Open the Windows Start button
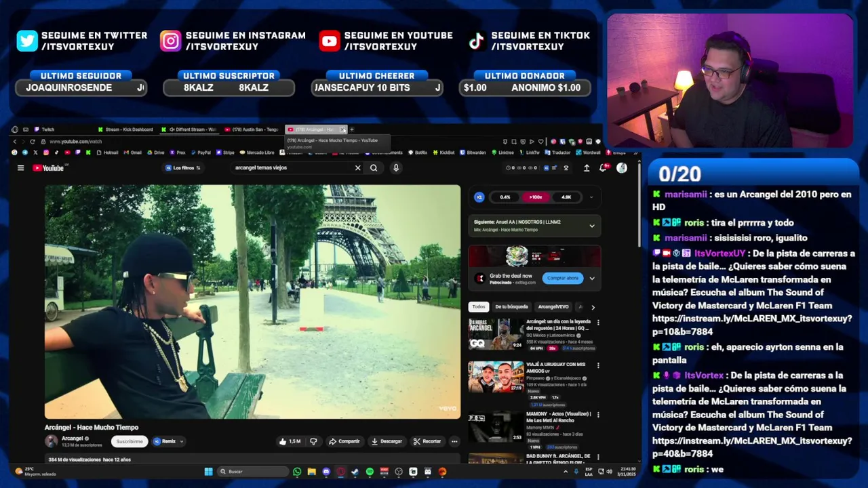 (208, 472)
